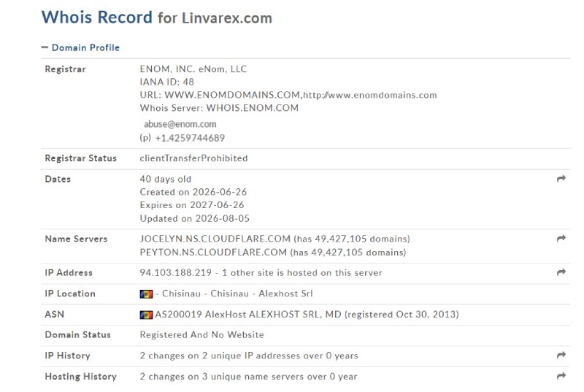This screenshot has width=584, height=392.
Task: Click 'Updated on 2026-08-05' date
Action: pos(194,218)
